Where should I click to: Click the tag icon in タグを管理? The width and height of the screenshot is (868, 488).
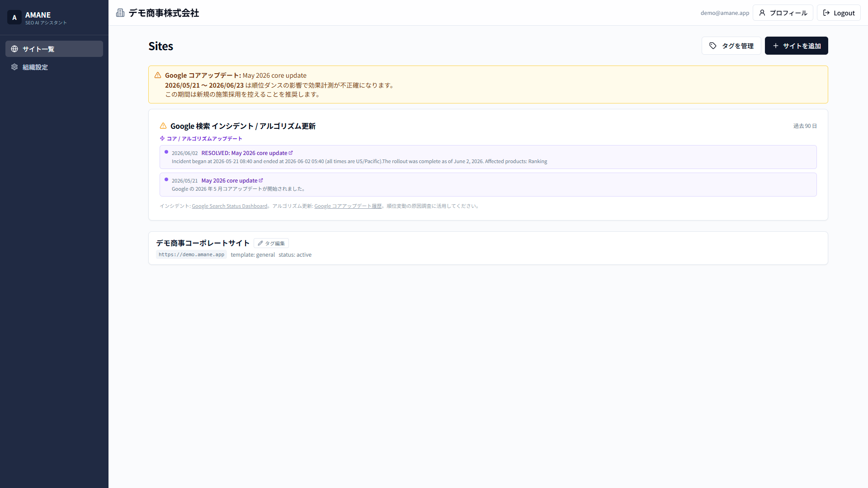(713, 46)
